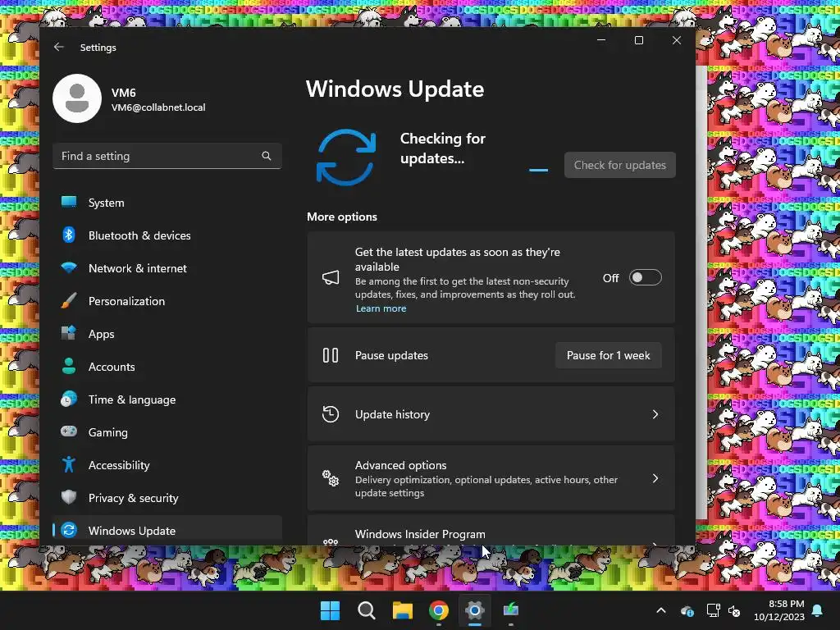Click the search magnifier in Find a setting
This screenshot has width=840, height=630.
267,156
